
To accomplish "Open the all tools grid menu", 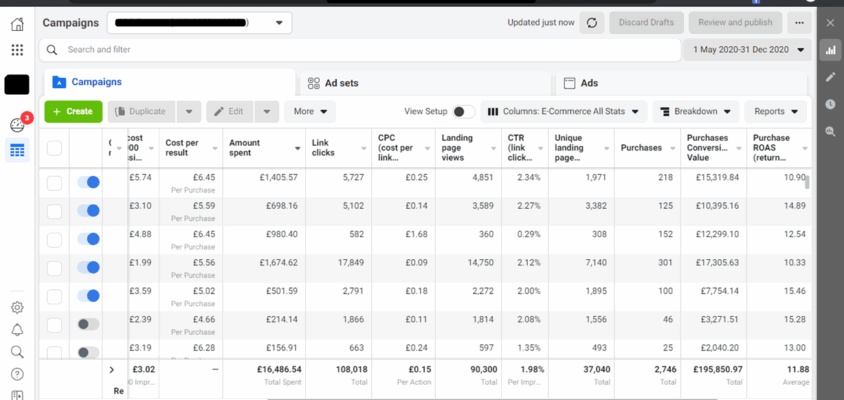I will click(17, 50).
